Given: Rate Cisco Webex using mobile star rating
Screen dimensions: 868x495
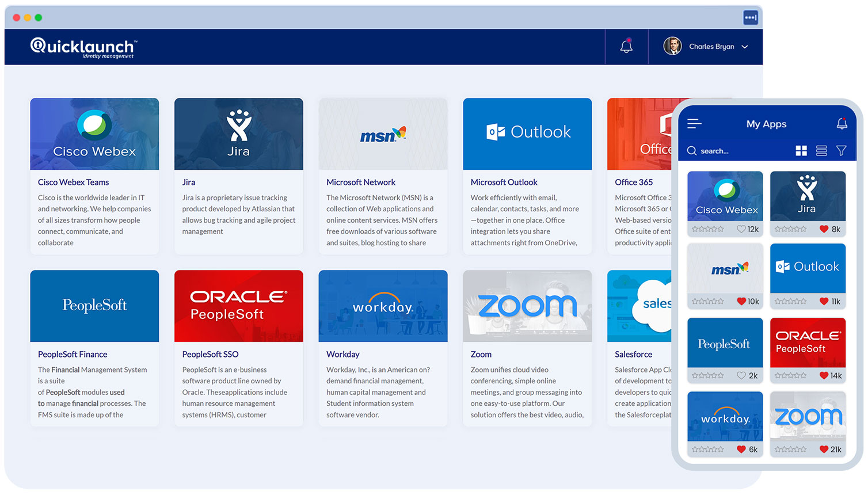Looking at the screenshot, I should click(x=708, y=229).
